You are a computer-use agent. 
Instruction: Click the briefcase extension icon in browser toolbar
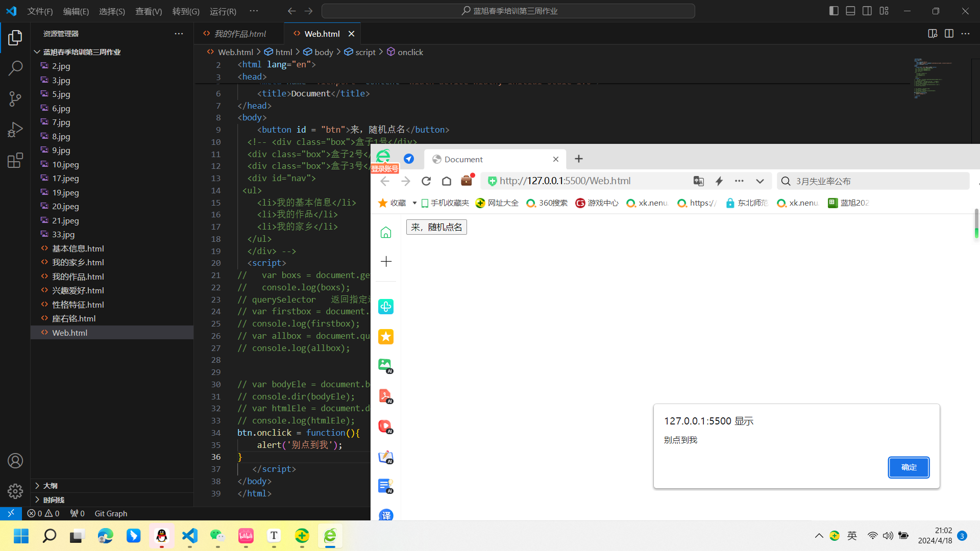pos(467,181)
